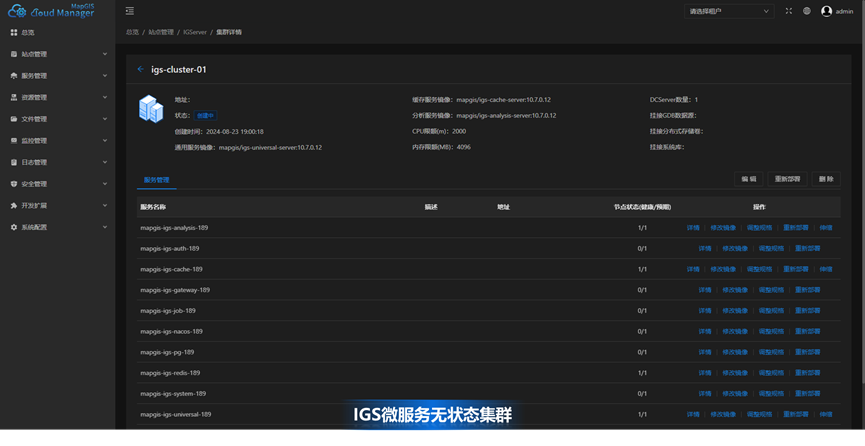
Task: Expand the 文件管理 menu chevron
Action: [x=105, y=119]
